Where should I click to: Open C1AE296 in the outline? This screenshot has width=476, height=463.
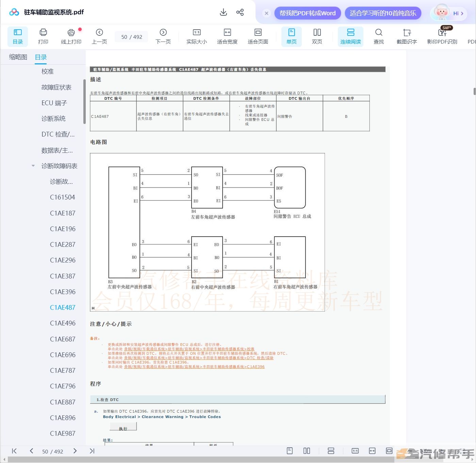tap(63, 260)
